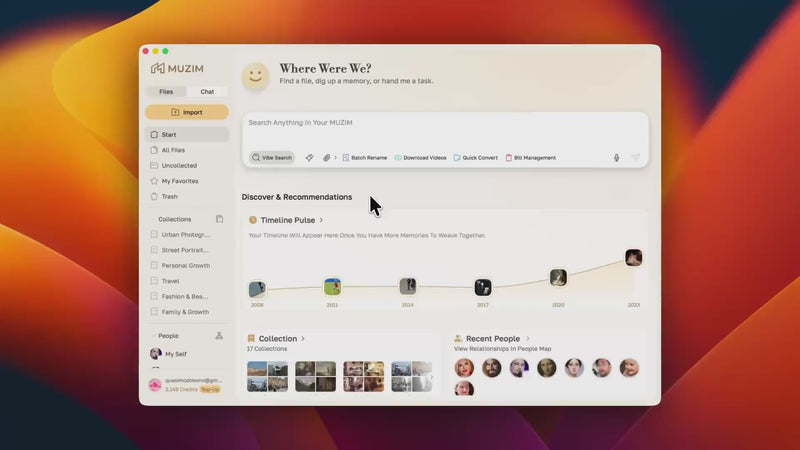Select the sixth Recent People avatar

[602, 368]
